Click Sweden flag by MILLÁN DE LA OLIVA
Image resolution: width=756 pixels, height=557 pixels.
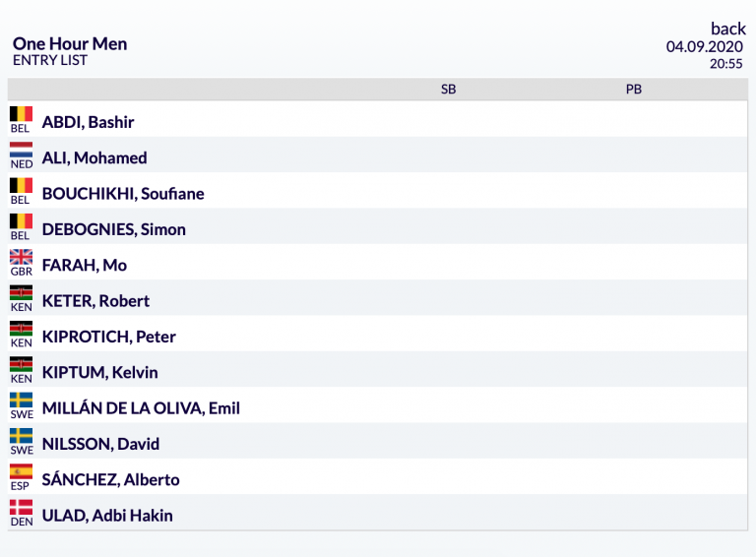21,401
